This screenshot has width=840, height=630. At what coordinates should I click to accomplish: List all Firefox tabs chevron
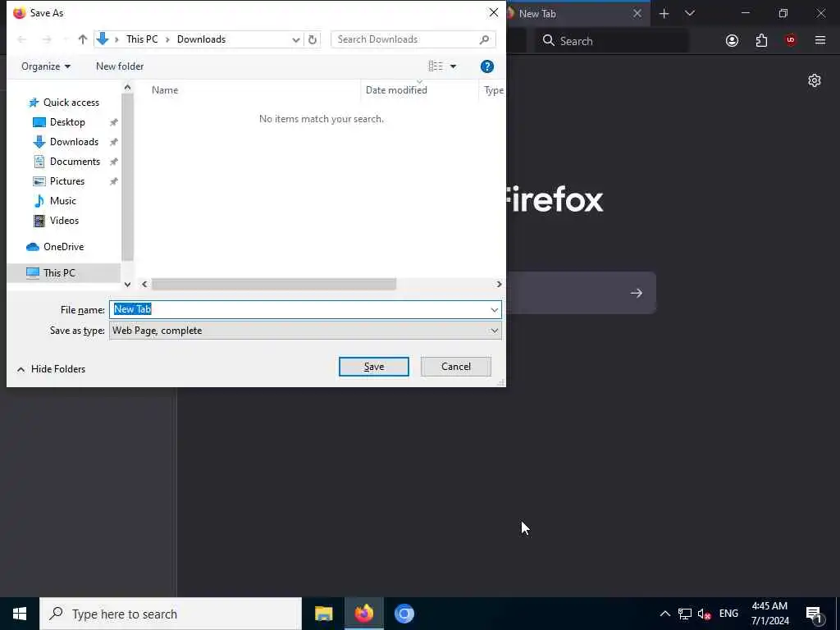pyautogui.click(x=689, y=13)
